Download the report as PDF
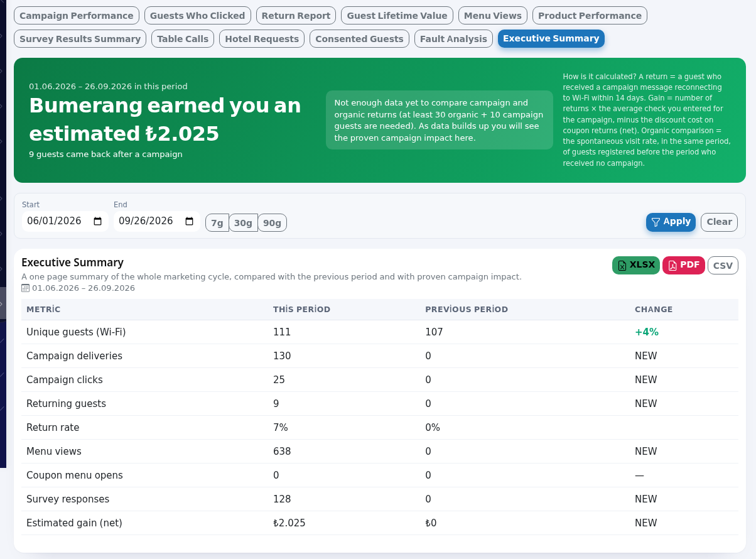The width and height of the screenshot is (756, 559). pyautogui.click(x=684, y=265)
